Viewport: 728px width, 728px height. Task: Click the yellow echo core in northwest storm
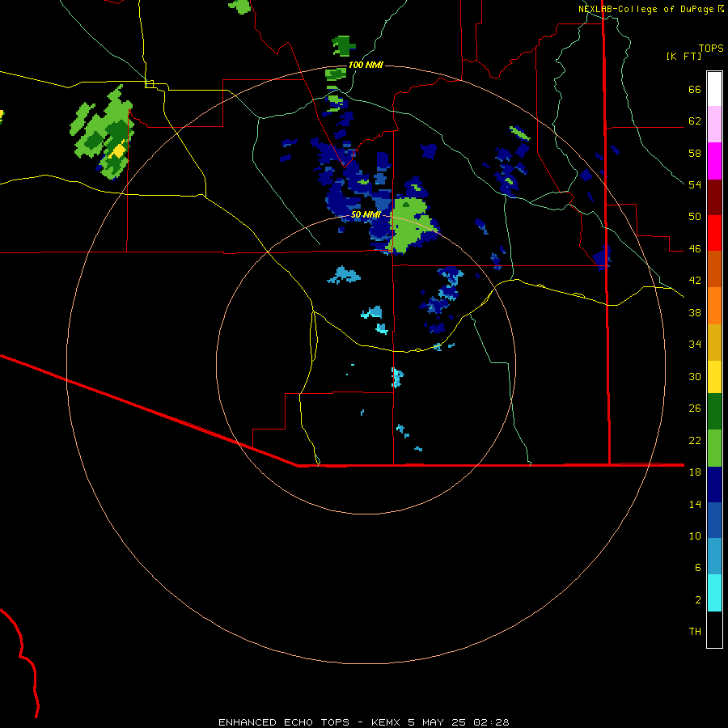(x=119, y=150)
